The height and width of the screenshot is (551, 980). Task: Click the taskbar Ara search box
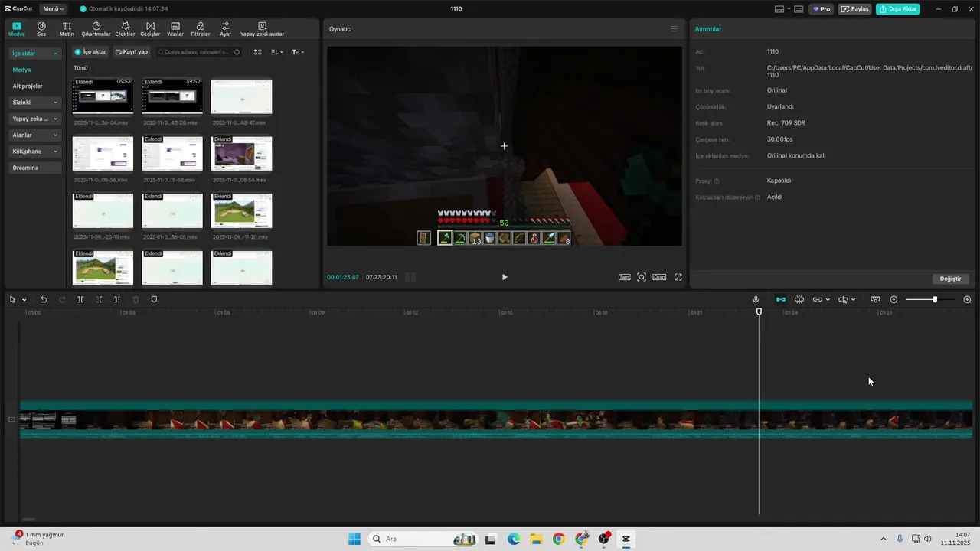point(423,539)
